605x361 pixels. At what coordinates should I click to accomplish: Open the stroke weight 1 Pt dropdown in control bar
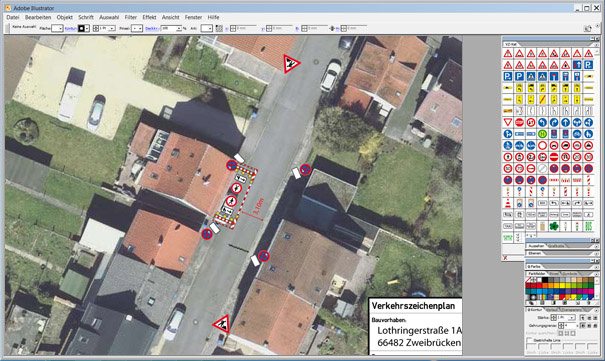coord(112,28)
